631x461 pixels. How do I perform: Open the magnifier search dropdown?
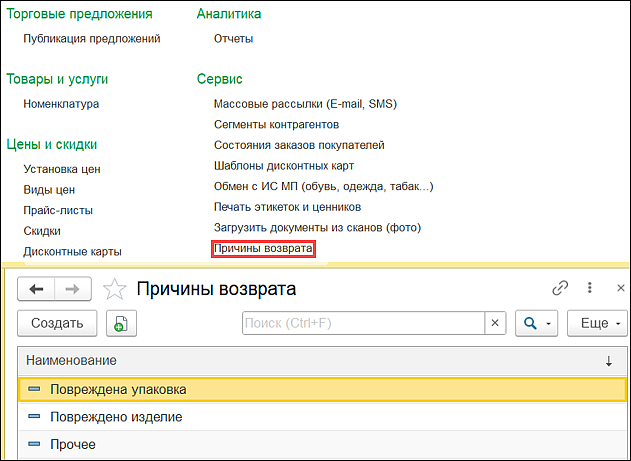click(536, 323)
